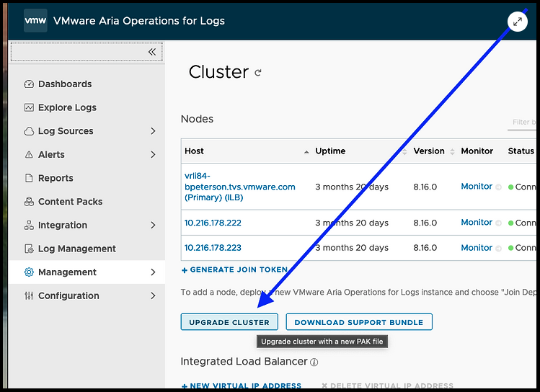The height and width of the screenshot is (392, 540).
Task: Click the Management gear icon
Action: [29, 272]
